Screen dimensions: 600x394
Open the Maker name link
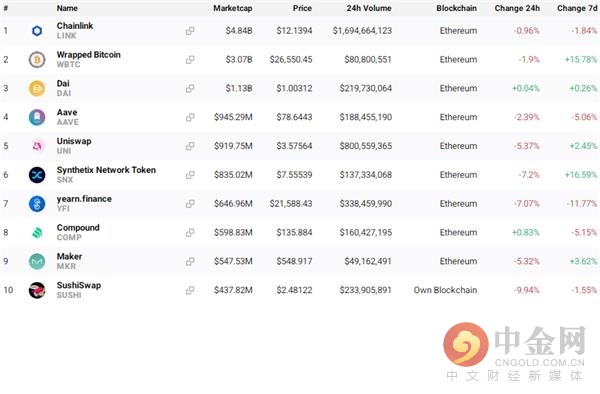pyautogui.click(x=69, y=256)
